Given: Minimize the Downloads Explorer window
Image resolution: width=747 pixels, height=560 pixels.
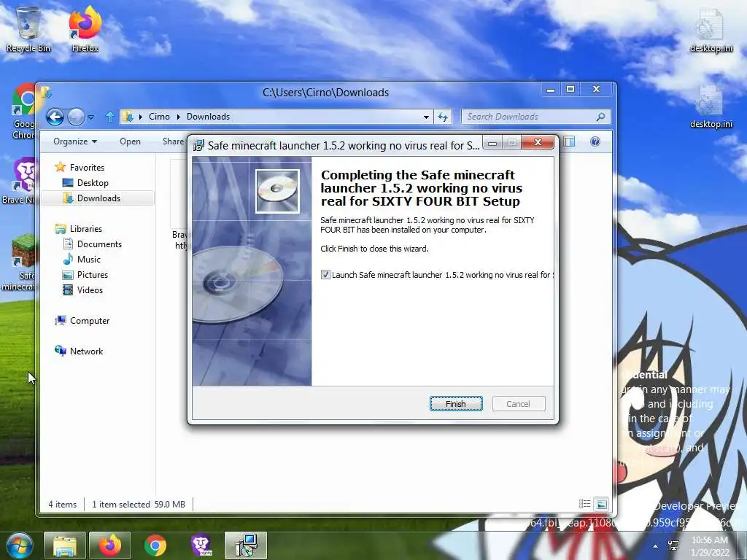Looking at the screenshot, I should click(x=551, y=89).
